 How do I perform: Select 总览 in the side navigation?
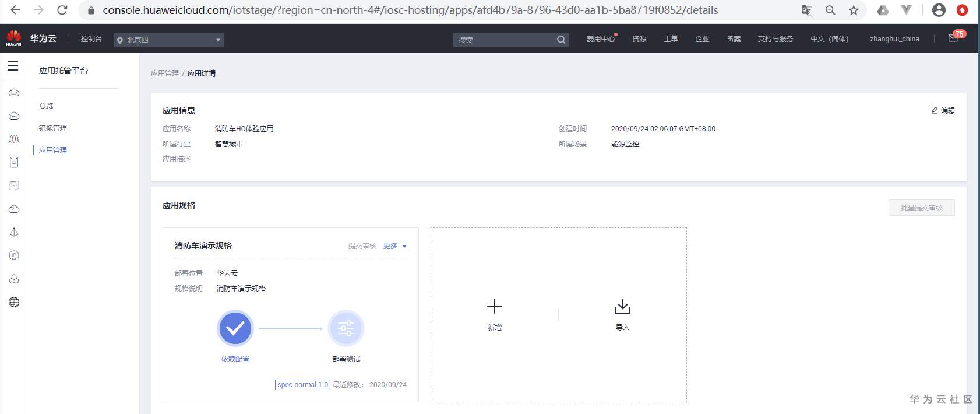coord(46,106)
